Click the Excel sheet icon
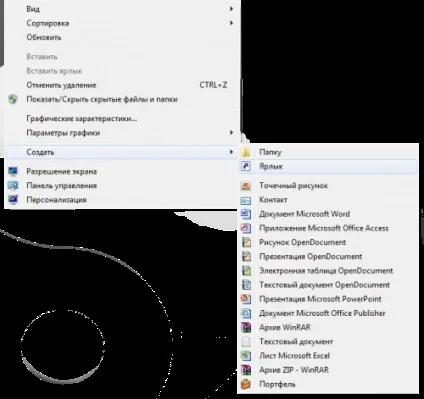 246,356
